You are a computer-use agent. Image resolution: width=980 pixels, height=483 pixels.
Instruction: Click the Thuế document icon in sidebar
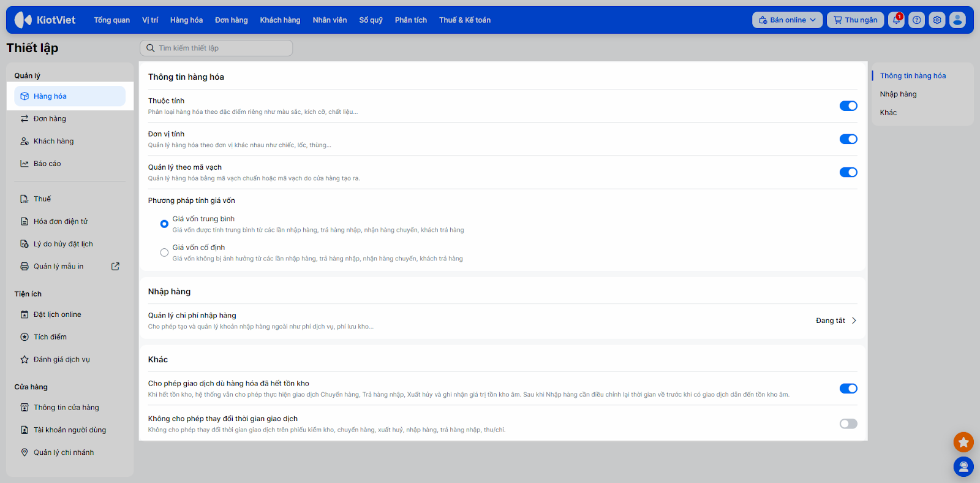coord(24,199)
